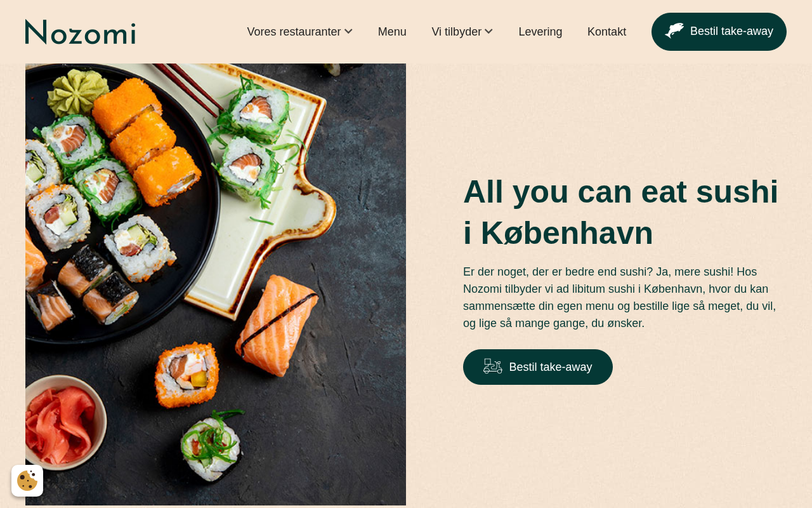812x508 pixels.
Task: Click the header Bestil take-away button
Action: 719,32
